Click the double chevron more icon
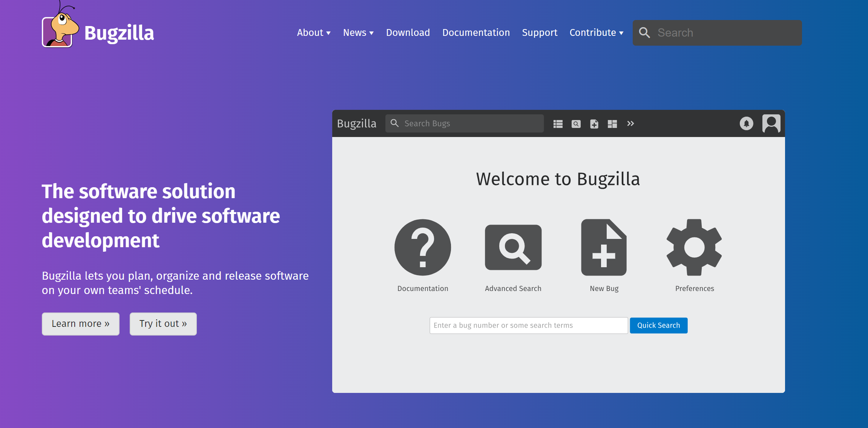The height and width of the screenshot is (428, 868). [x=630, y=123]
